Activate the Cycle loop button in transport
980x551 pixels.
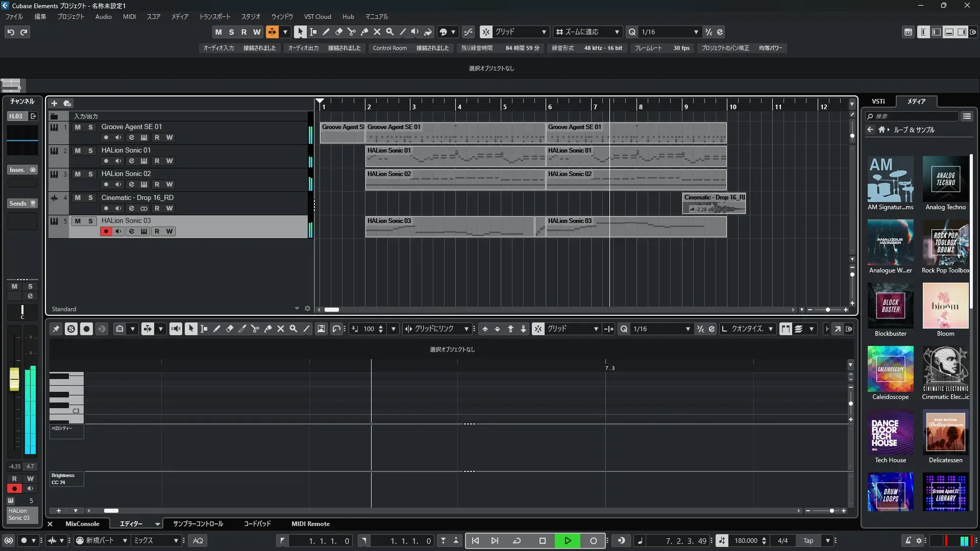517,540
